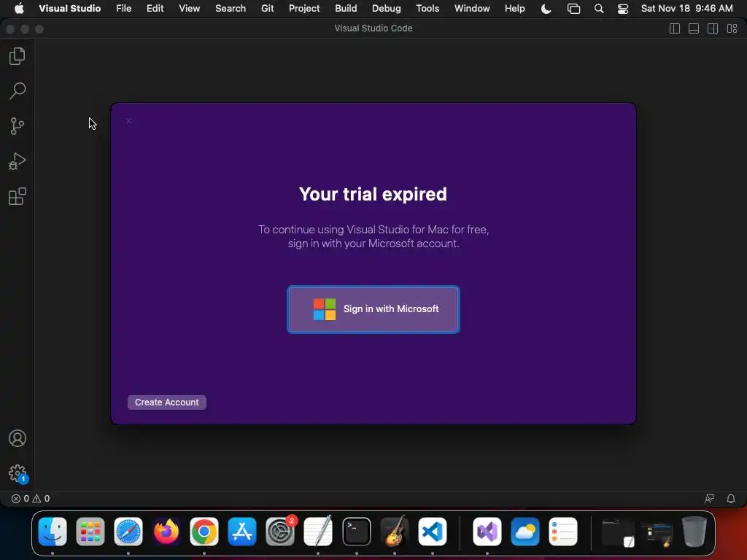747x560 pixels.
Task: Open the Explorer view in activity bar
Action: 18,56
